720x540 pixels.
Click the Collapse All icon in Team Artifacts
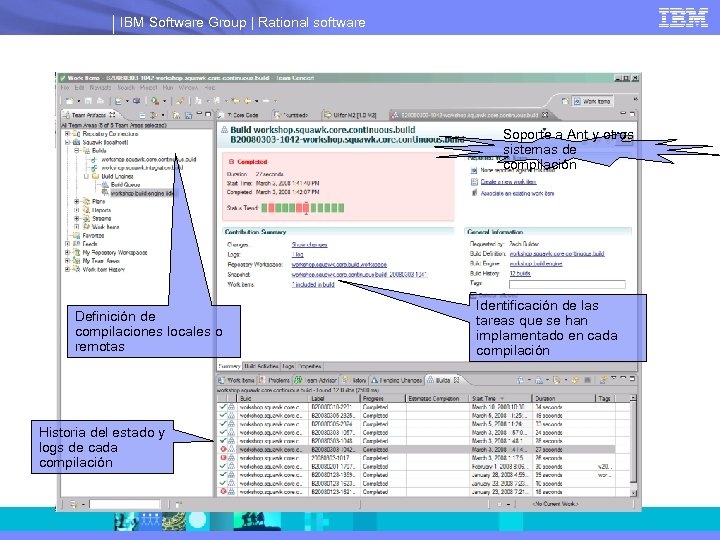tap(142, 115)
